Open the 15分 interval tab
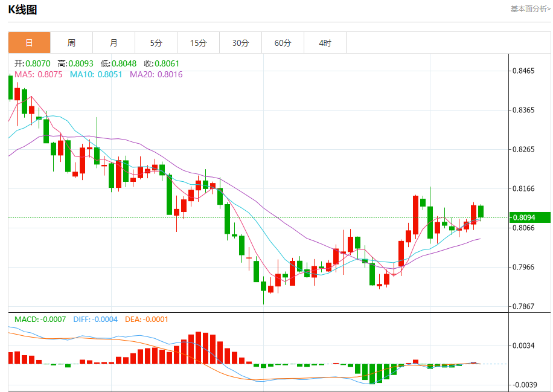The width and height of the screenshot is (553, 392). (x=199, y=43)
